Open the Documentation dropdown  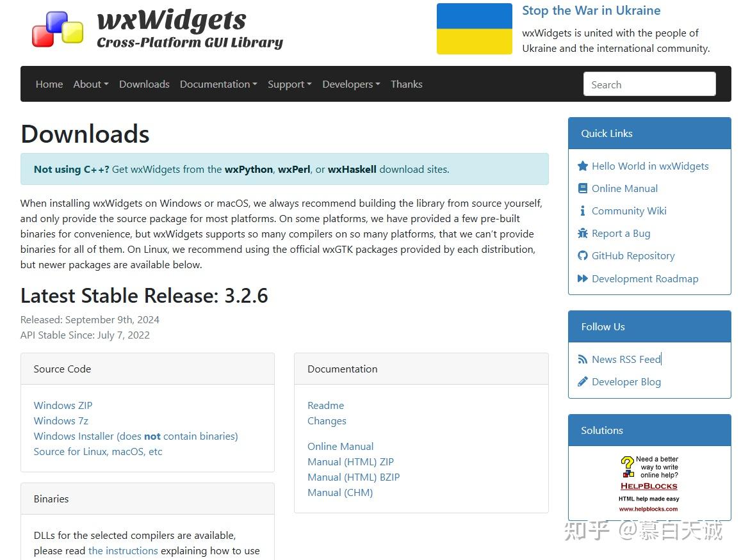click(x=218, y=84)
